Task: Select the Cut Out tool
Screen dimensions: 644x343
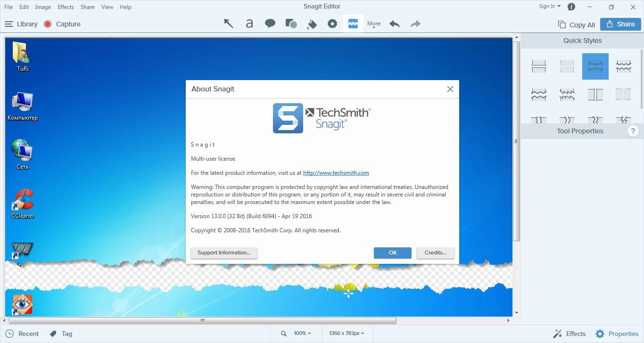Action: pos(353,24)
